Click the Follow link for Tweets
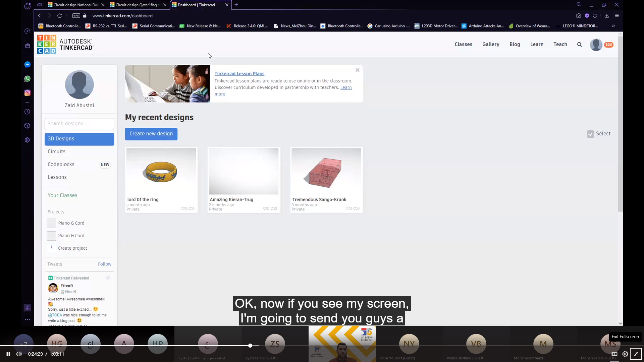 (105, 264)
